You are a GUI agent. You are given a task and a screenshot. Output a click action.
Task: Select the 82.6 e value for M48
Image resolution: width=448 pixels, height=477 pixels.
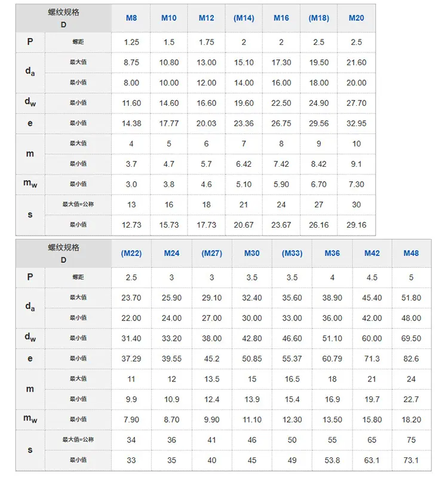point(411,359)
